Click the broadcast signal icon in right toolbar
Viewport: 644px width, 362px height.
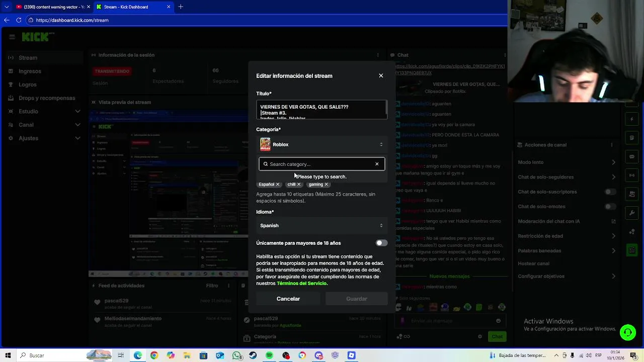pyautogui.click(x=632, y=175)
